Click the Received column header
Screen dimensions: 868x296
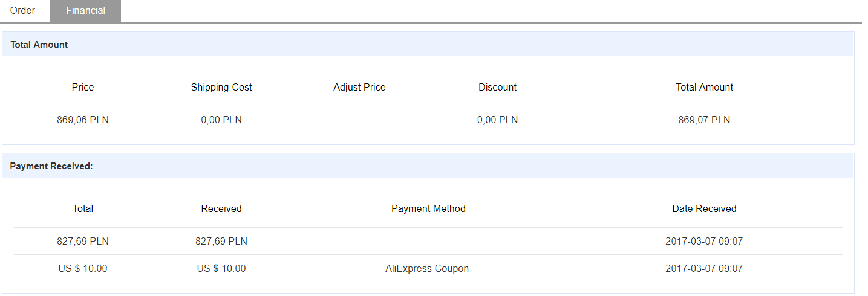(221, 208)
